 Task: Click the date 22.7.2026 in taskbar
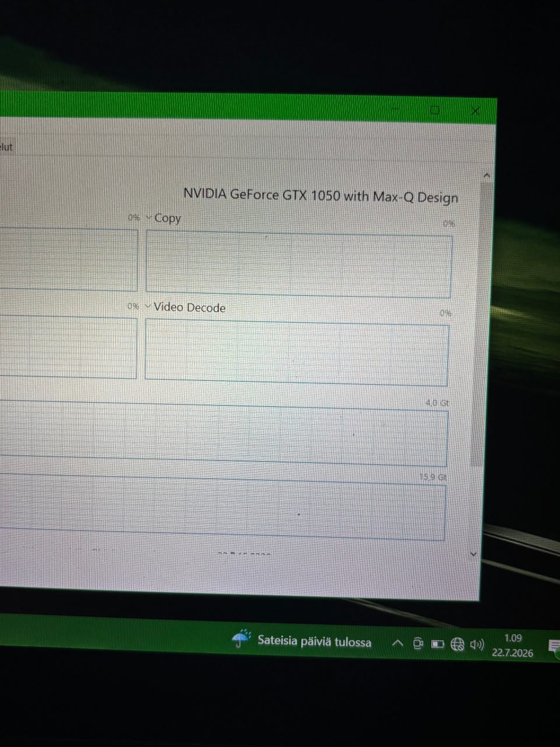coord(512,653)
